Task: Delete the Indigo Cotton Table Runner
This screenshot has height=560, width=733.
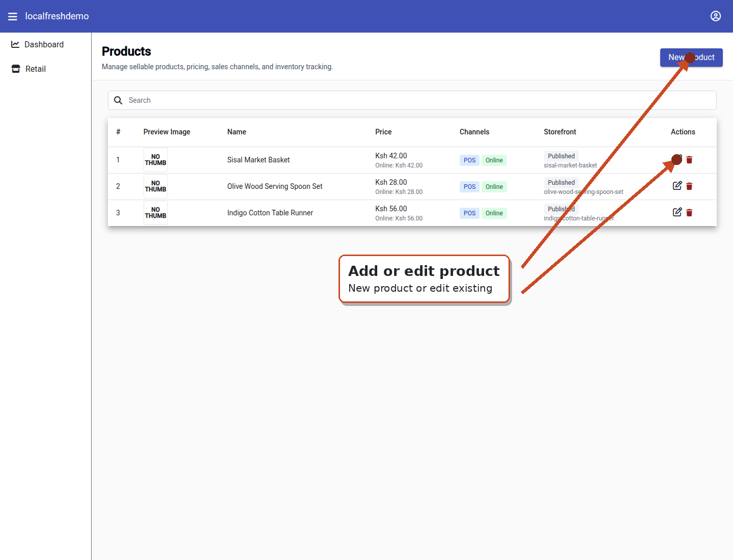Action: [x=689, y=213]
